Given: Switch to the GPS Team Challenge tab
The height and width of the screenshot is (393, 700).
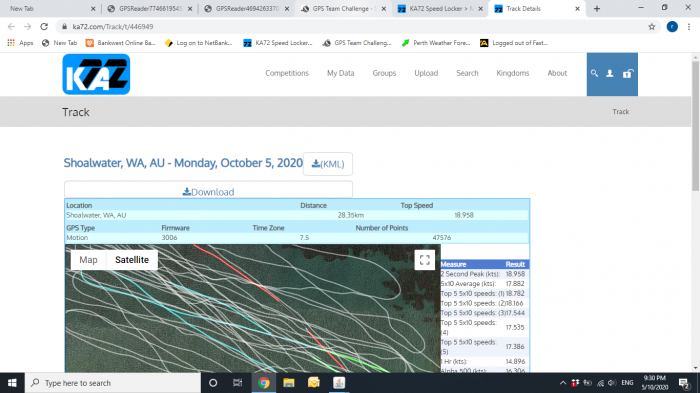Looking at the screenshot, I should (342, 8).
